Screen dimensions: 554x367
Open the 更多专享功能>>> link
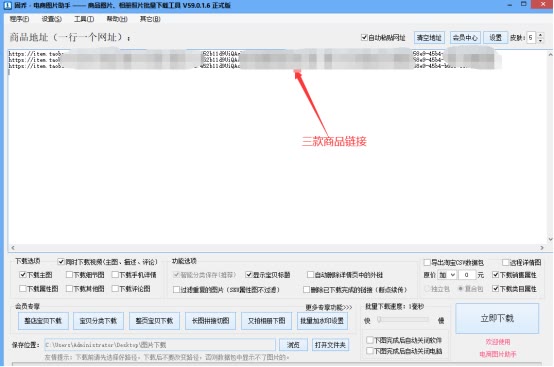tap(329, 307)
